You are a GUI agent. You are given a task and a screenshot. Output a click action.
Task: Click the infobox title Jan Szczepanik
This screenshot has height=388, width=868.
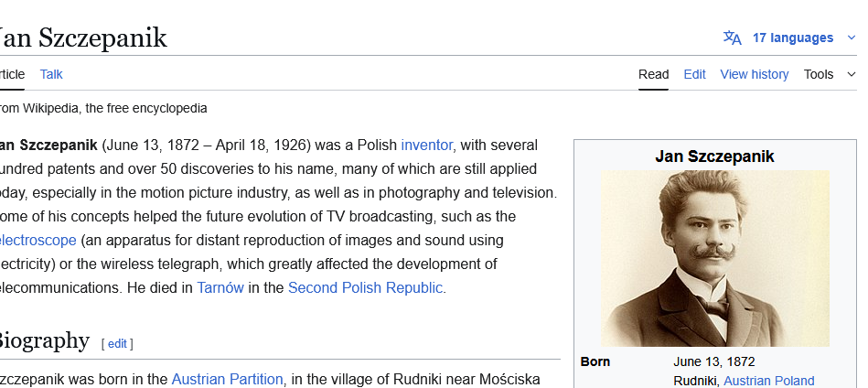[714, 156]
